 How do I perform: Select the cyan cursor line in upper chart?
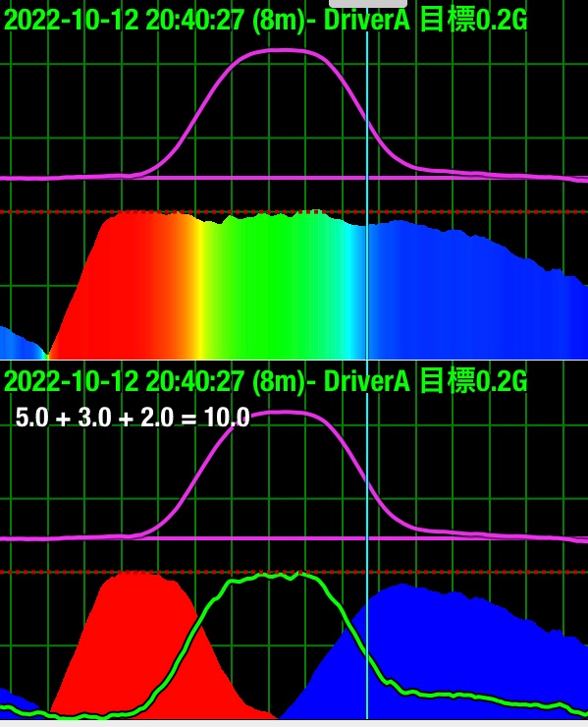(x=367, y=195)
